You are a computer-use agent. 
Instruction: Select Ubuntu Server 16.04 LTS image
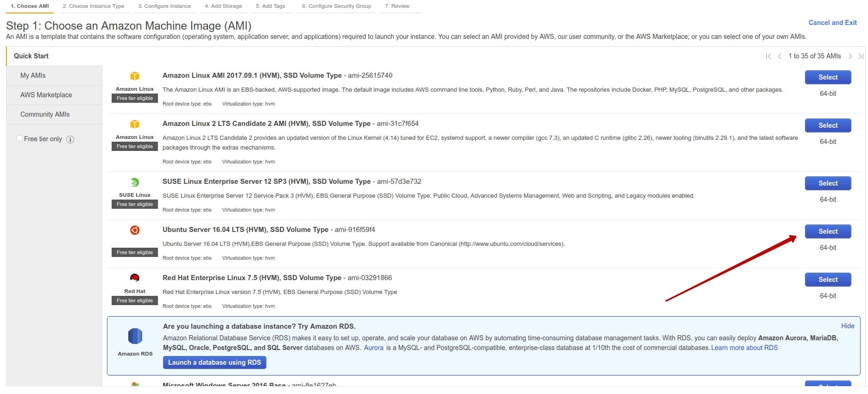tap(828, 231)
